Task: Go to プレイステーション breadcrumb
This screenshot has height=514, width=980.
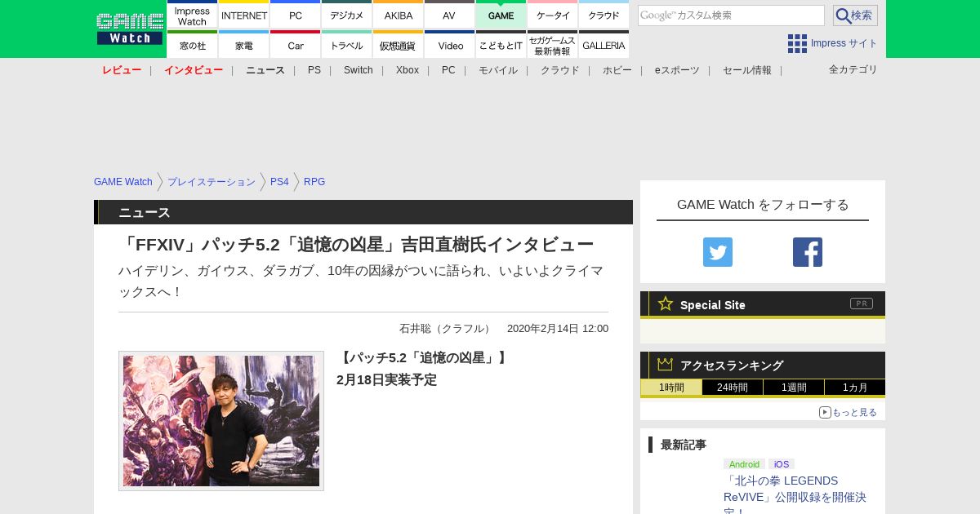Action: pyautogui.click(x=212, y=182)
